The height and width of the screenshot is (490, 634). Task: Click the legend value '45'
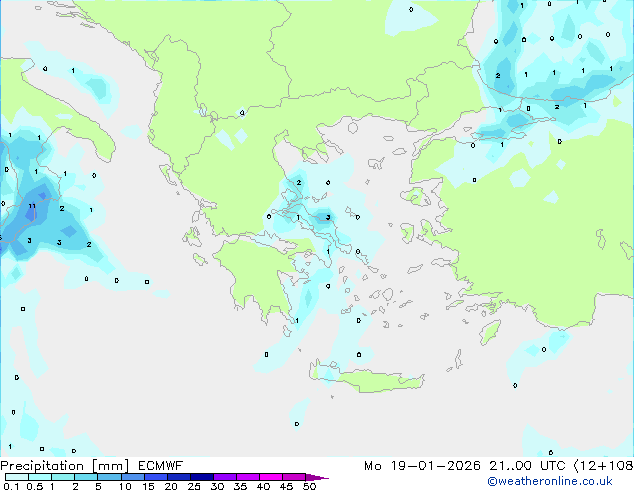coord(287,486)
